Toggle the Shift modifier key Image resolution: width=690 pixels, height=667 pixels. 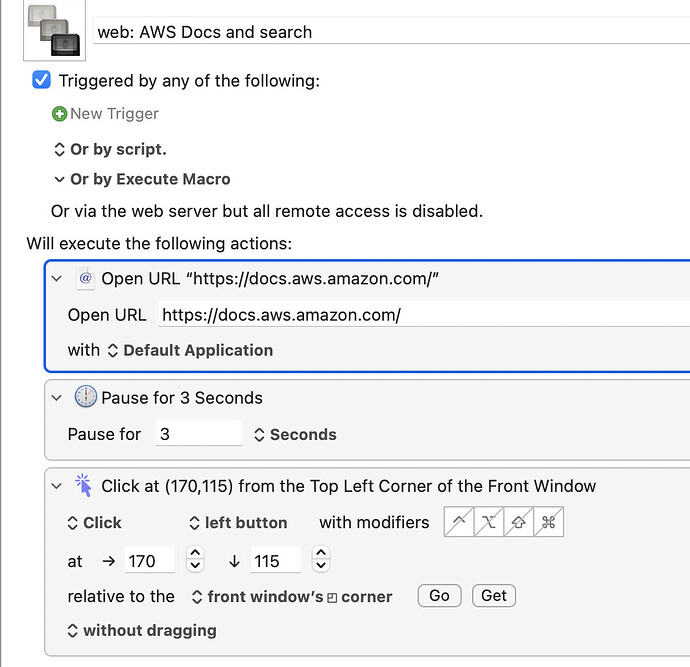pyautogui.click(x=518, y=522)
